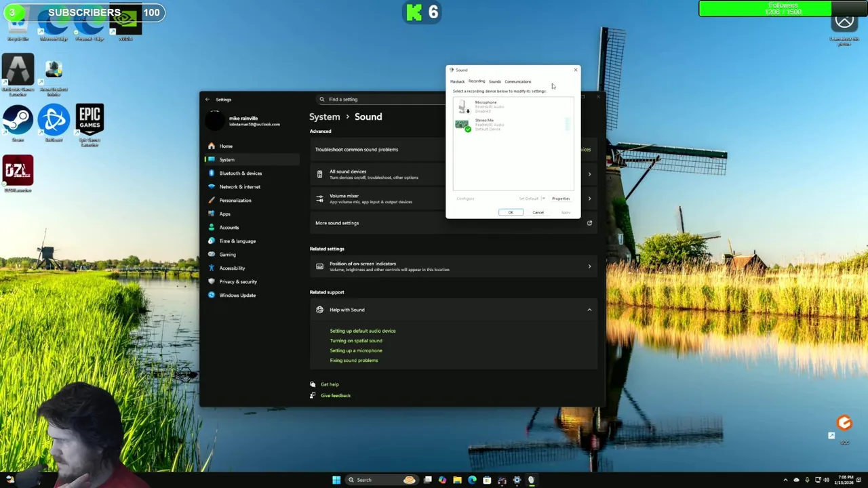Screen dimensions: 868x488
Task: Open Bluetooth & devices settings
Action: pyautogui.click(x=252, y=173)
